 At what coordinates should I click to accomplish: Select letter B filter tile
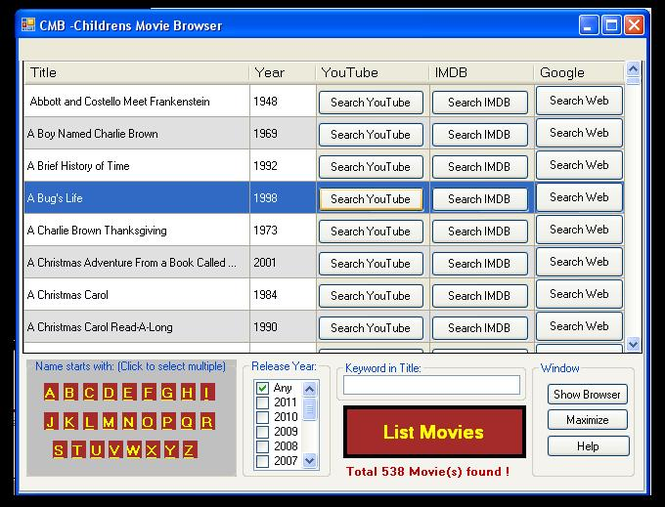point(70,392)
